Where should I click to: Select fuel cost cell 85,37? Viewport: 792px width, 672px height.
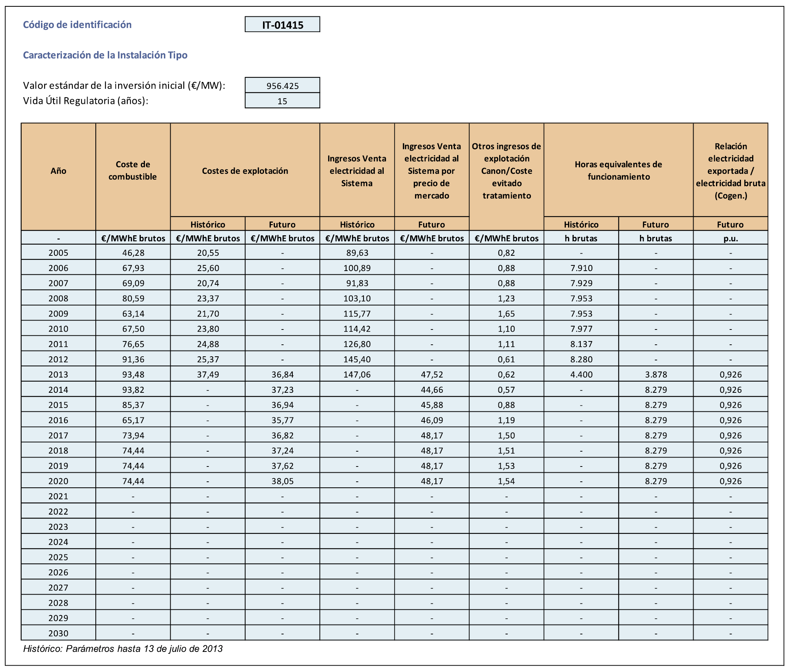(133, 405)
